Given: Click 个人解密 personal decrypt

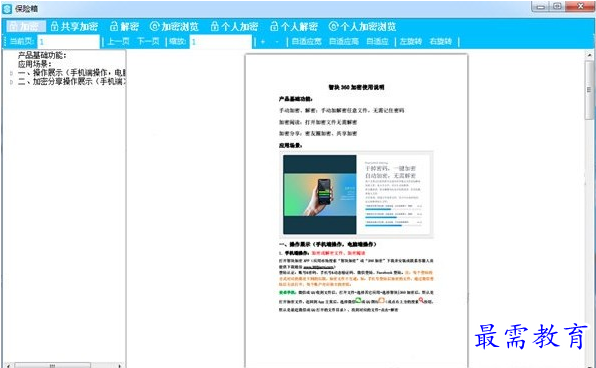Looking at the screenshot, I should point(294,27).
